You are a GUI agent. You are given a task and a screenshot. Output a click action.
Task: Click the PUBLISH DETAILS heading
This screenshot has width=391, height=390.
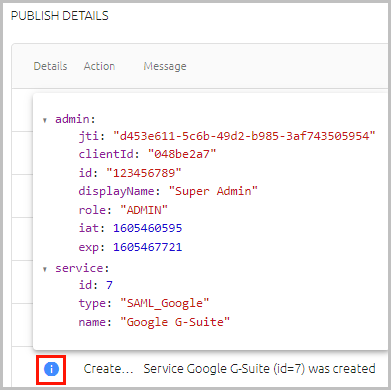[60, 16]
